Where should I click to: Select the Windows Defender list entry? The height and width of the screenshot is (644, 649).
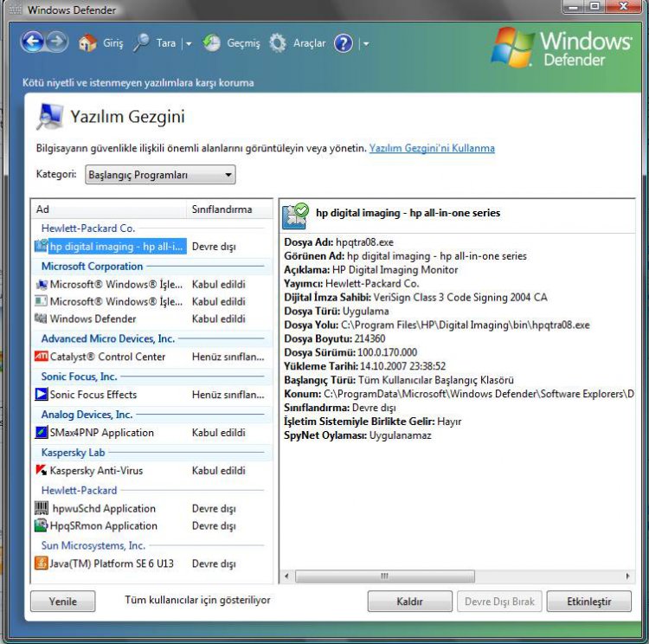pos(93,319)
